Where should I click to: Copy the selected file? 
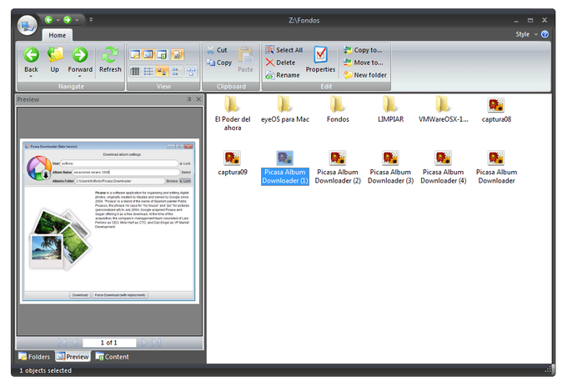pyautogui.click(x=219, y=63)
